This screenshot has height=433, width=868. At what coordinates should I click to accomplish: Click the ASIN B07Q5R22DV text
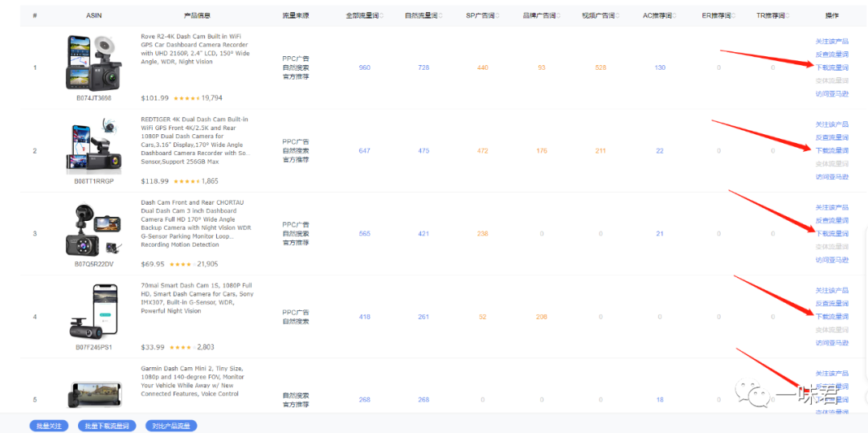tap(93, 263)
